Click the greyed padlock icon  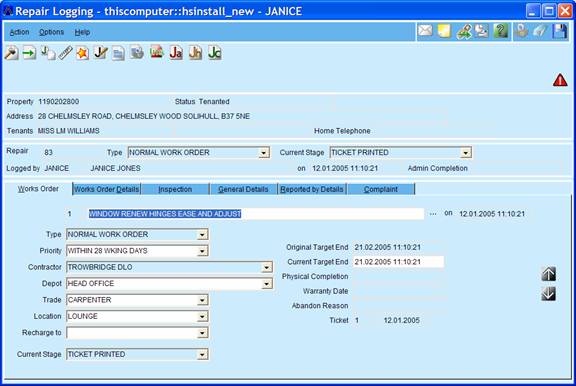point(521,31)
